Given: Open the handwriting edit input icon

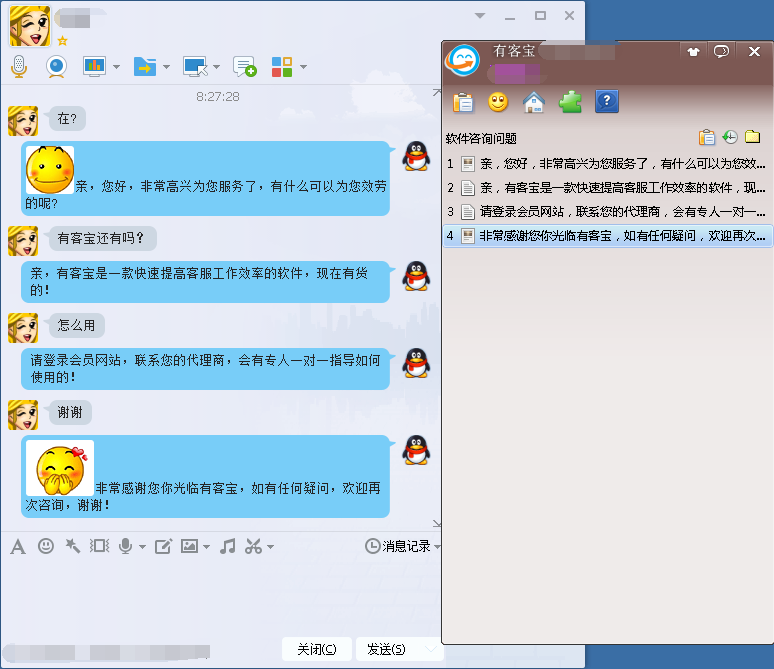Looking at the screenshot, I should tap(163, 546).
